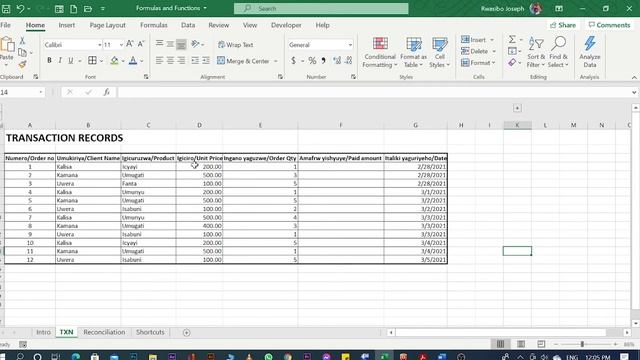Add a new sheet with plus icon
The height and width of the screenshot is (360, 640).
(x=187, y=333)
